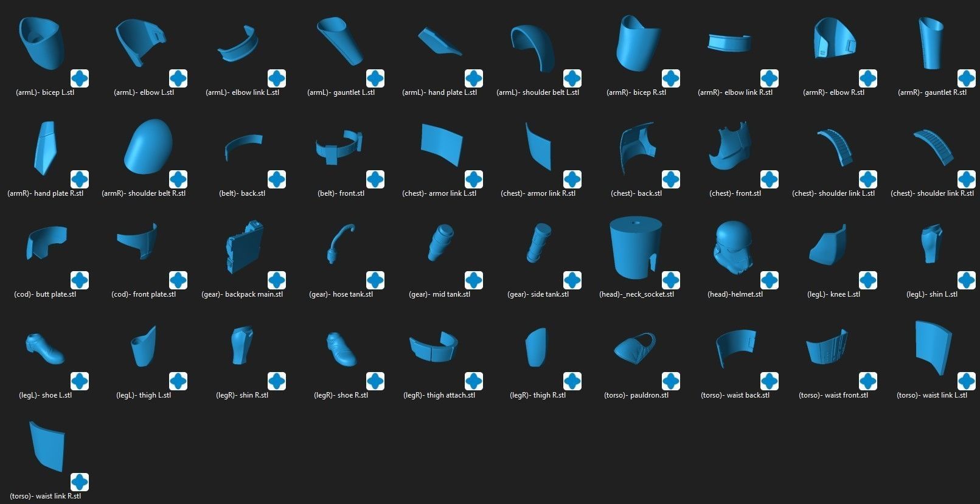980x504 pixels.
Task: Click the (legL)- thigh L.stl thumbnail
Action: point(144,347)
